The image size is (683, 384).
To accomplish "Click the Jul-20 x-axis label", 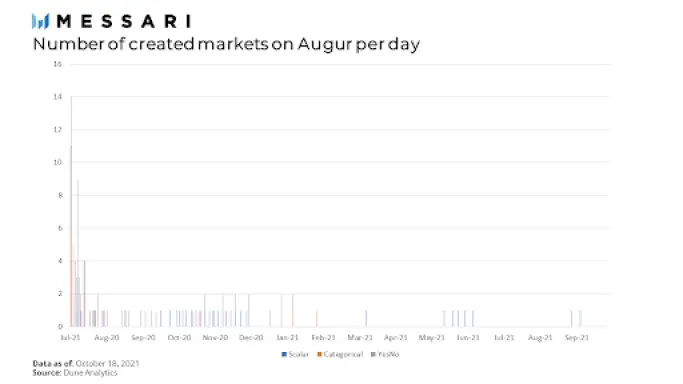I will (x=70, y=337).
